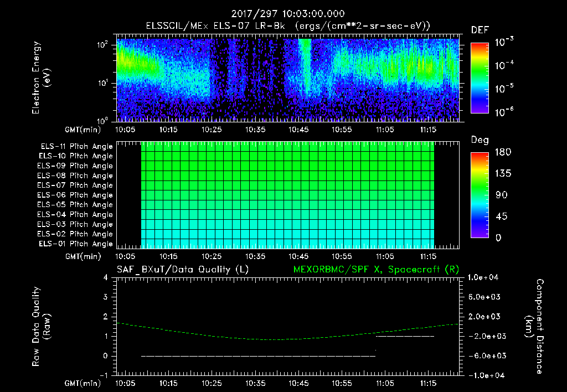
Task: Click the 45 tick on the Deg scale
Action: [502, 216]
